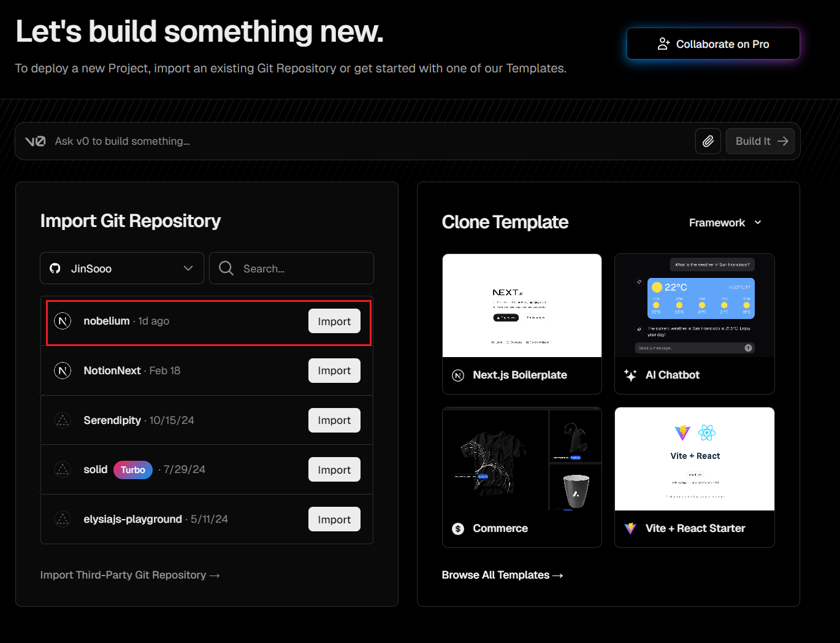Click the Next.js icon beside nobelium
This screenshot has width=840, height=643.
click(x=63, y=321)
